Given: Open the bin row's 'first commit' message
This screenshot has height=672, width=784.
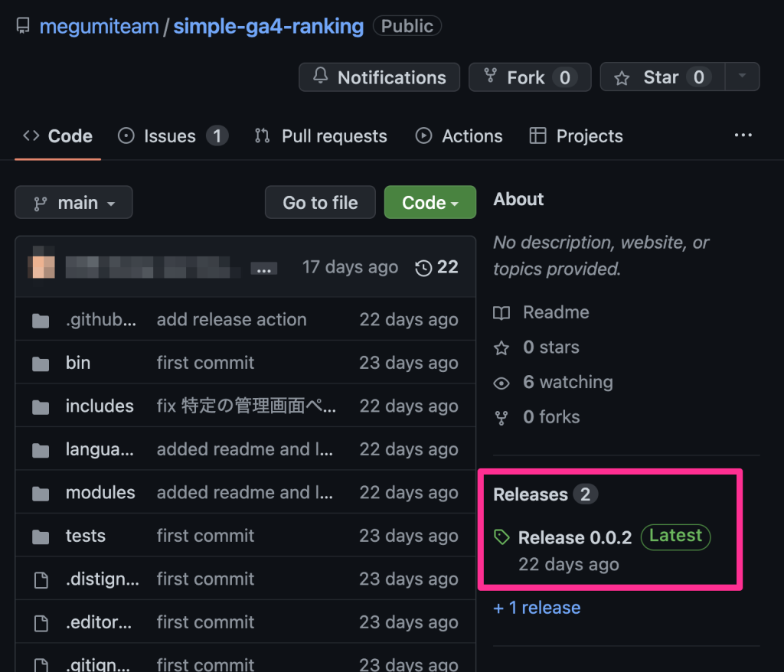Looking at the screenshot, I should tap(205, 363).
